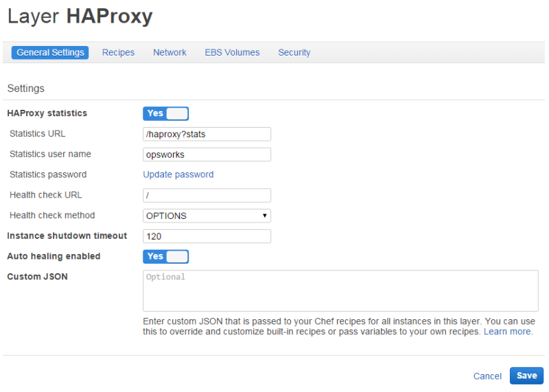Click the Statistics URL input field
The image size is (549, 392).
(x=207, y=134)
